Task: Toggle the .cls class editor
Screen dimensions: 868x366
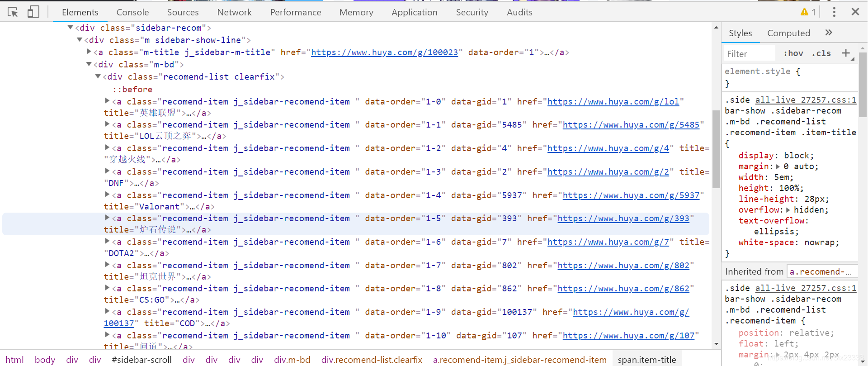Action: [821, 53]
